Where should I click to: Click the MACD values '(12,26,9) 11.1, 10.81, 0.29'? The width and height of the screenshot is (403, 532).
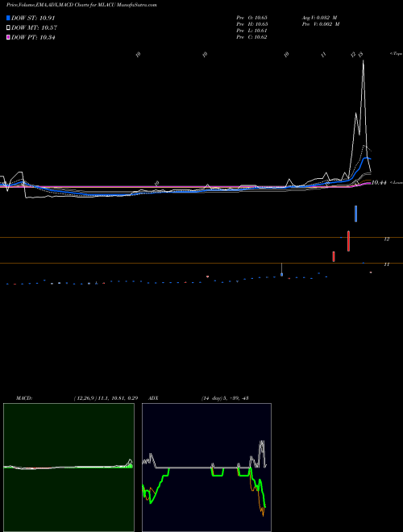(x=106, y=398)
